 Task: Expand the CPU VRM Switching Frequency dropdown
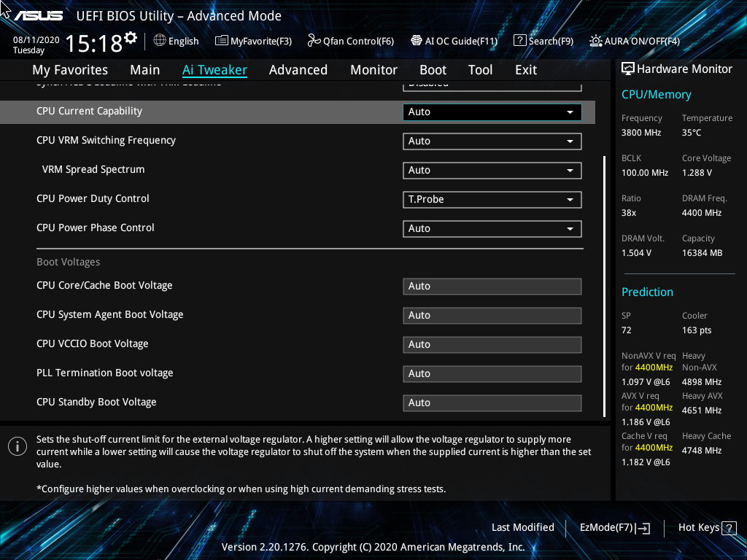click(x=492, y=141)
